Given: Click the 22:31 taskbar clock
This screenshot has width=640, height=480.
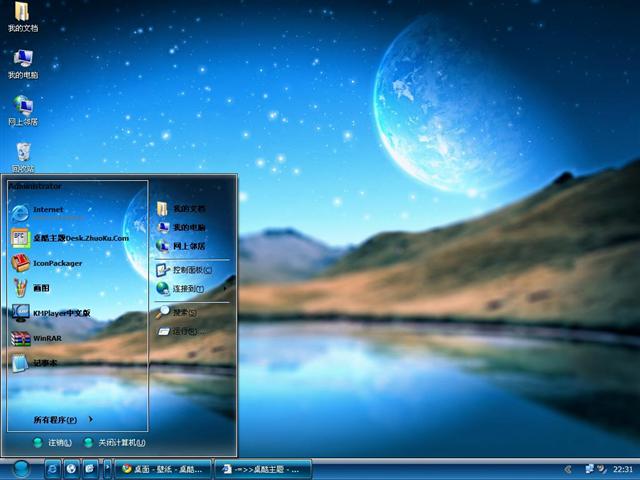Looking at the screenshot, I should pyautogui.click(x=622, y=469).
